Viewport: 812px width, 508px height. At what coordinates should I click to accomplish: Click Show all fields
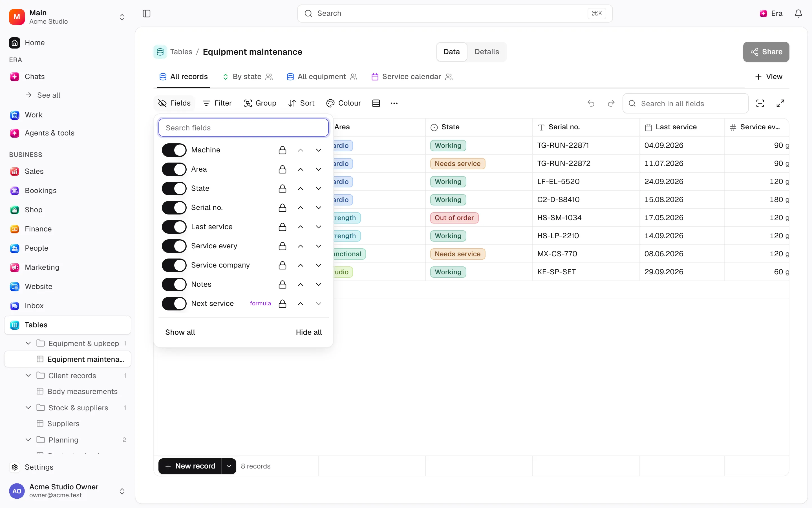click(180, 332)
